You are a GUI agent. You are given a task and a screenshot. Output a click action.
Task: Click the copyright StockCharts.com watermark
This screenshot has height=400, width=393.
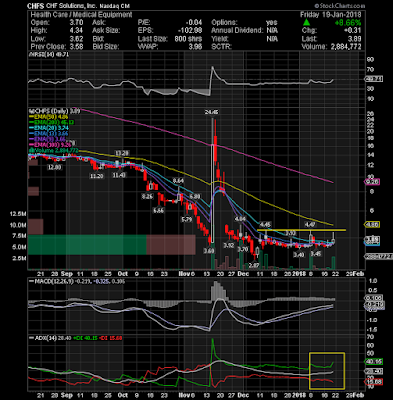point(339,6)
